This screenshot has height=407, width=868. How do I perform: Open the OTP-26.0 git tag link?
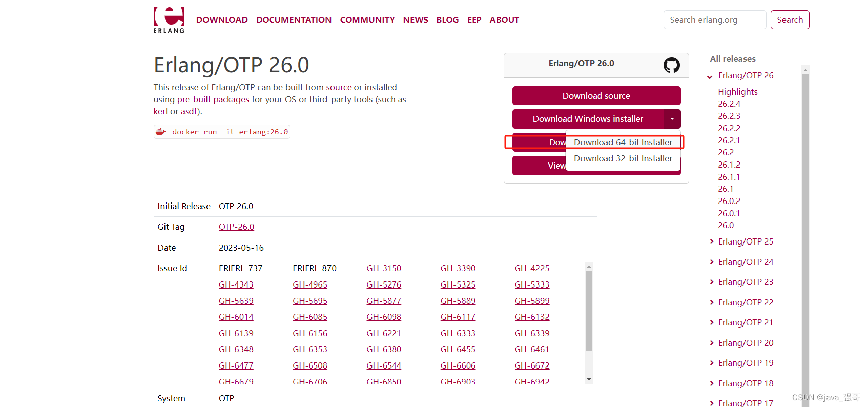click(x=236, y=227)
